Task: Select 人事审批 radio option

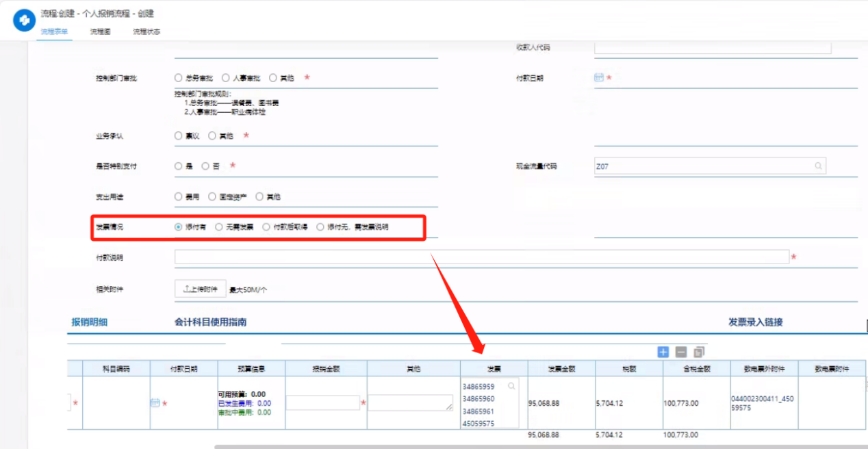Action: click(226, 78)
